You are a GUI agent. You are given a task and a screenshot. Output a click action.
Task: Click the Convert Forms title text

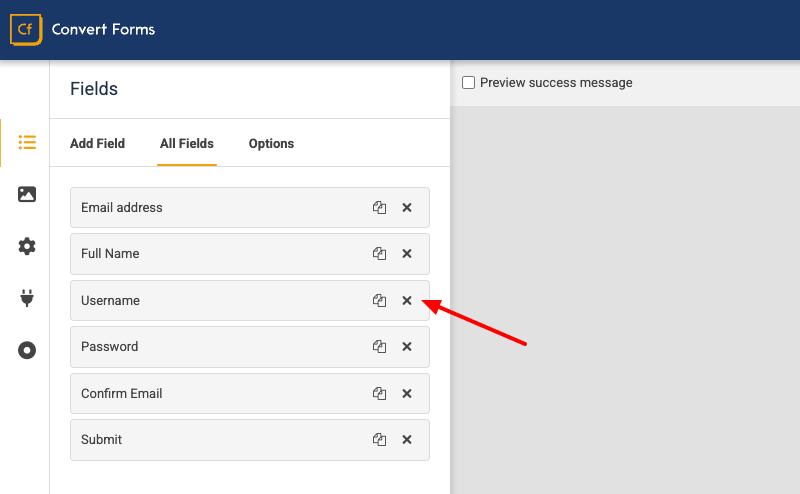pos(104,30)
